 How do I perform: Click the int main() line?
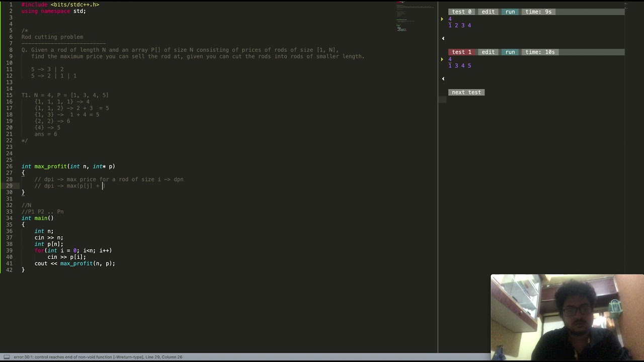[38, 218]
